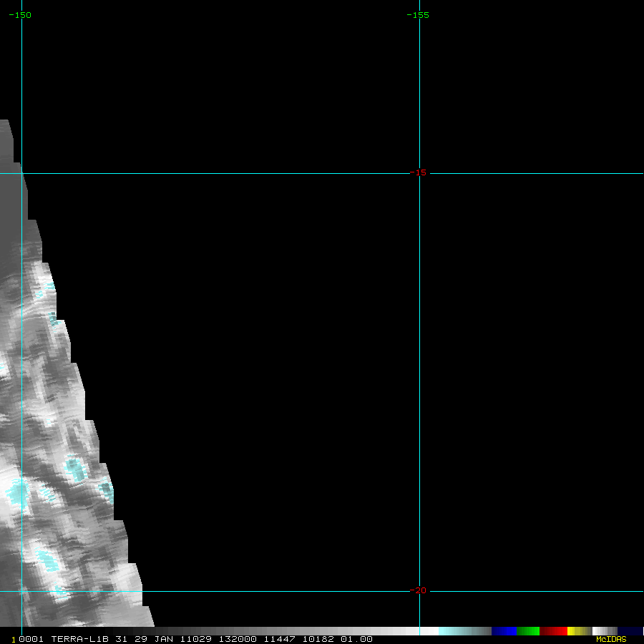Click the green segment of the color bar
The width and height of the screenshot is (644, 644).
(528, 631)
